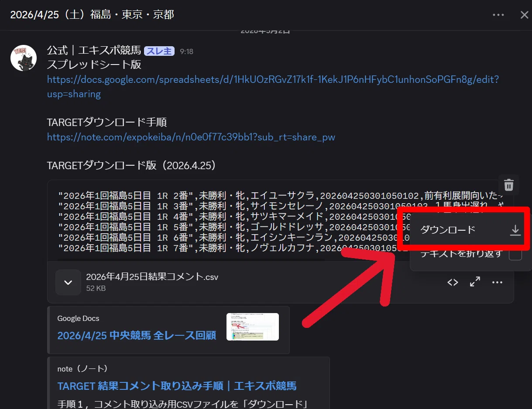Select ダウンロード from the popup menu
This screenshot has width=532, height=409.
(470, 230)
